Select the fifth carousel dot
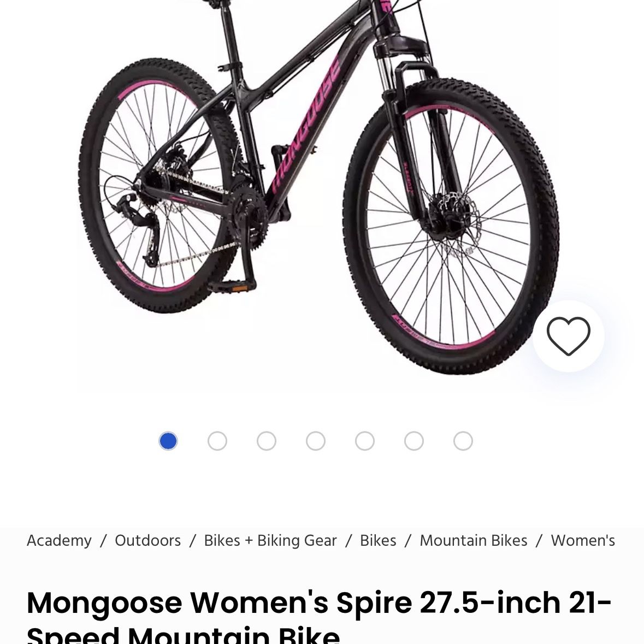 point(365,441)
